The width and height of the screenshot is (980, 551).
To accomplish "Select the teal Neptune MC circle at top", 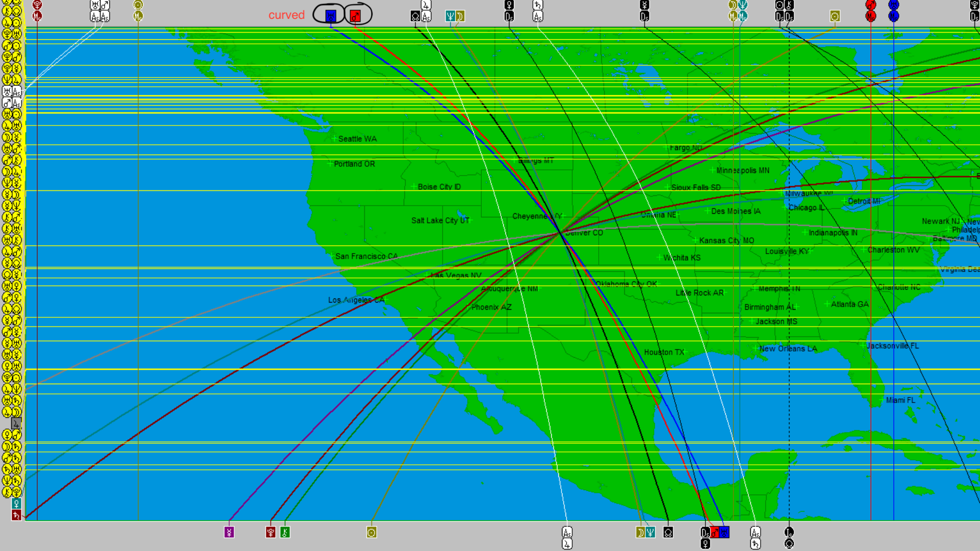I will click(743, 16).
